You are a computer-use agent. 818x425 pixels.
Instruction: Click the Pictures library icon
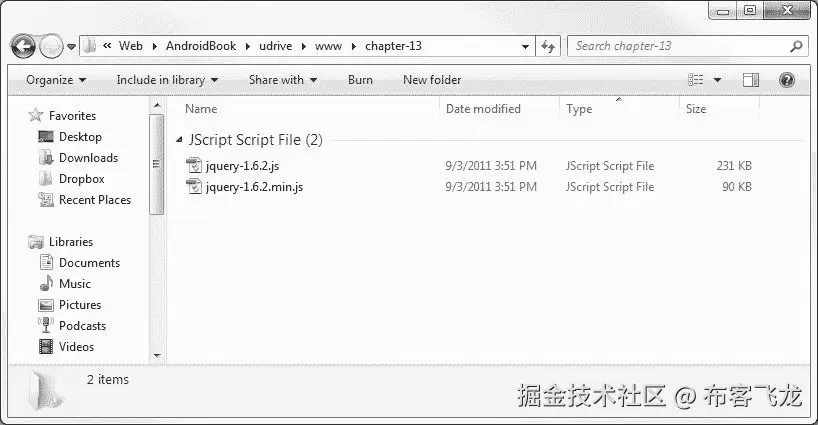46,305
